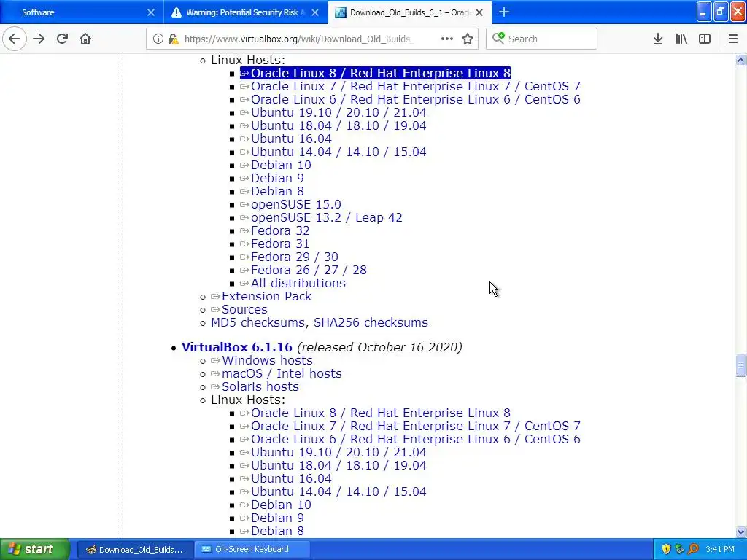This screenshot has width=747, height=560.
Task: Open the VirtualBox 6.1.16 heading link
Action: click(237, 347)
